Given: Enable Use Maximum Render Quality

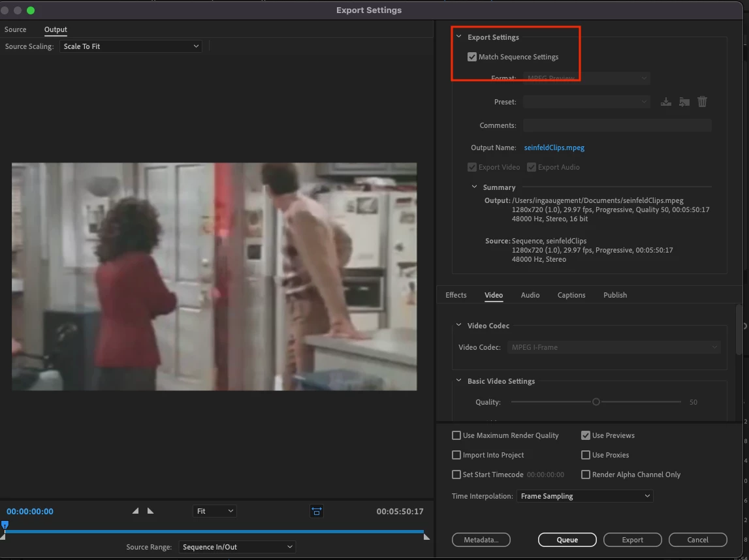Looking at the screenshot, I should [456, 435].
